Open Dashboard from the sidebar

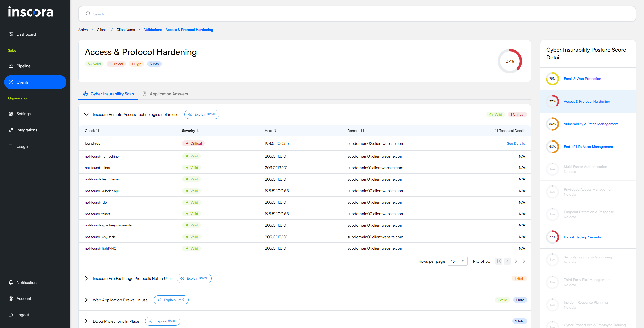point(26,34)
